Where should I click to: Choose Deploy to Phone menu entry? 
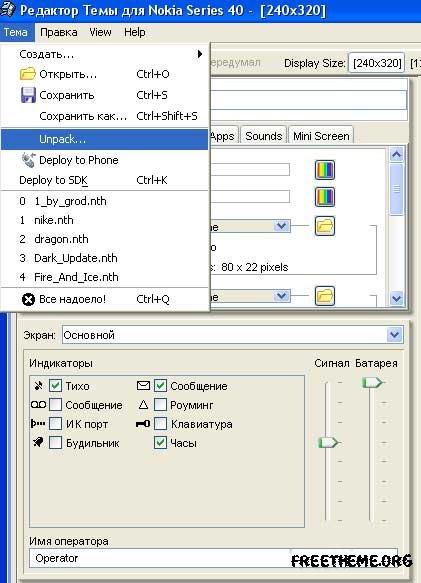click(105, 160)
